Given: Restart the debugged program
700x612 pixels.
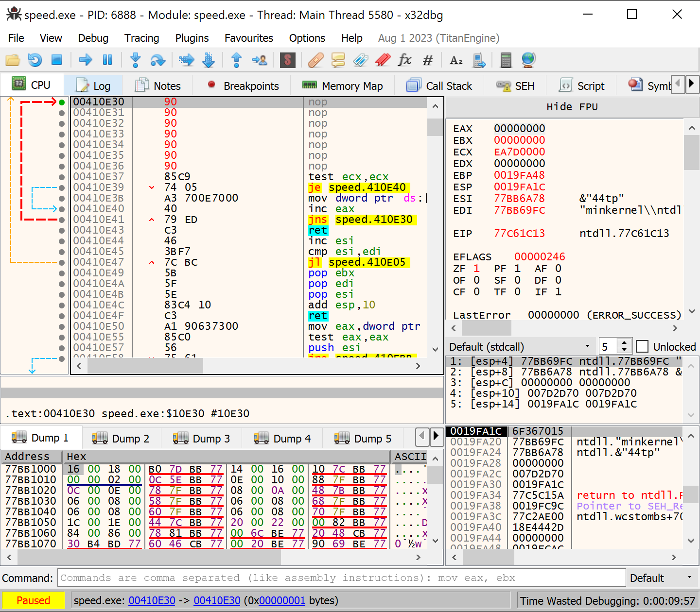Looking at the screenshot, I should (x=35, y=60).
